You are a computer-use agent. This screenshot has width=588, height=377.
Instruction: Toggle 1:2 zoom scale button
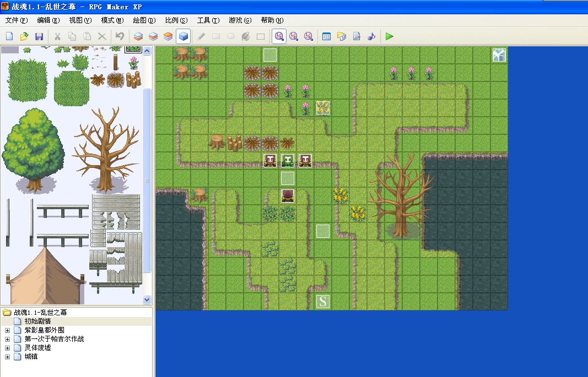[294, 36]
